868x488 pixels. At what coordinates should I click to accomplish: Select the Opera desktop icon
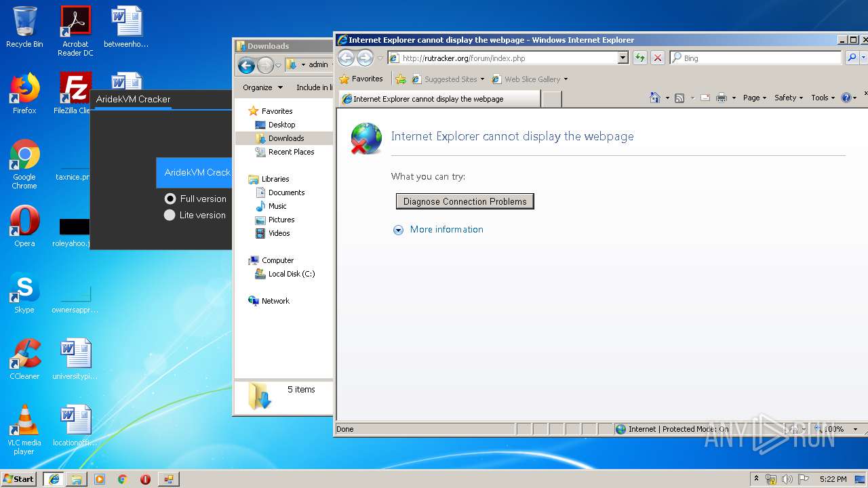[24, 226]
